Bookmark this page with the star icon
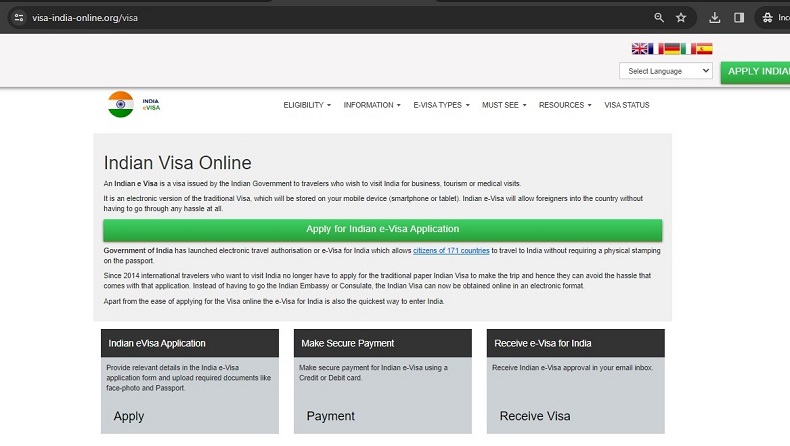The width and height of the screenshot is (790, 446). click(681, 17)
